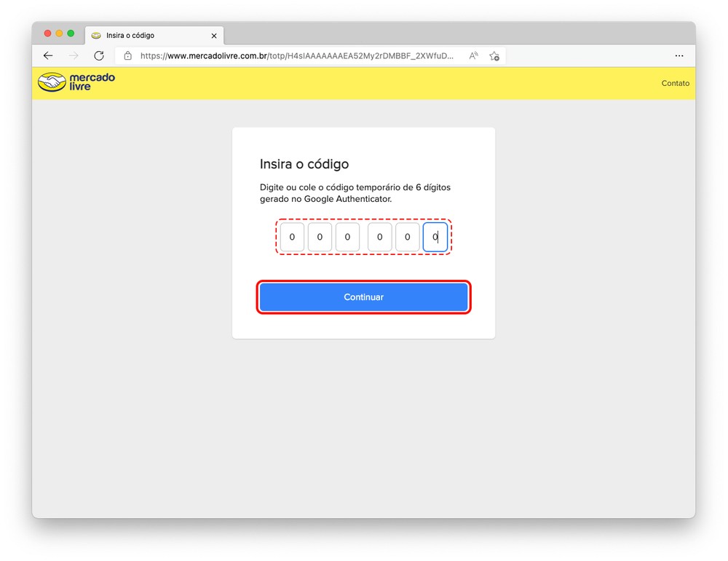The height and width of the screenshot is (561, 728).
Task: Click the browser forward arrow
Action: (74, 56)
